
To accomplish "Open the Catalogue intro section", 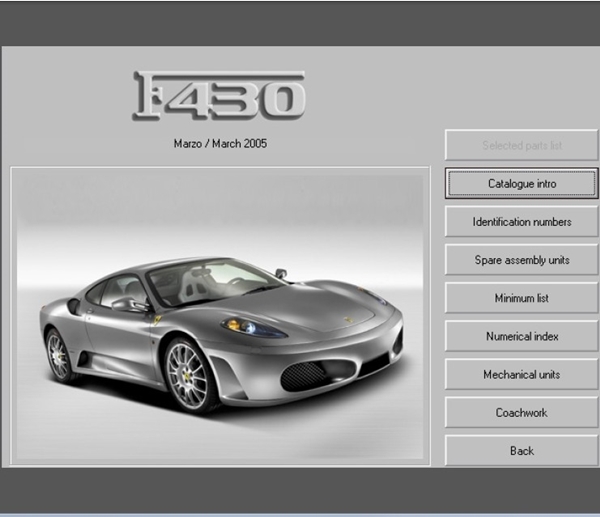I will click(521, 183).
